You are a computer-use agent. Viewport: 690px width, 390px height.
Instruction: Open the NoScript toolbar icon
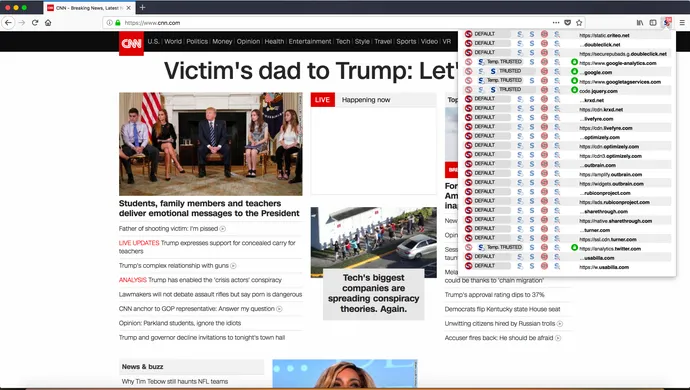pyautogui.click(x=667, y=22)
